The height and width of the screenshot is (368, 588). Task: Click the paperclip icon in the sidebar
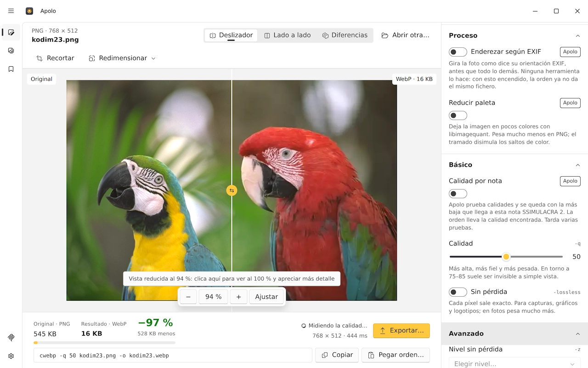[x=11, y=337]
